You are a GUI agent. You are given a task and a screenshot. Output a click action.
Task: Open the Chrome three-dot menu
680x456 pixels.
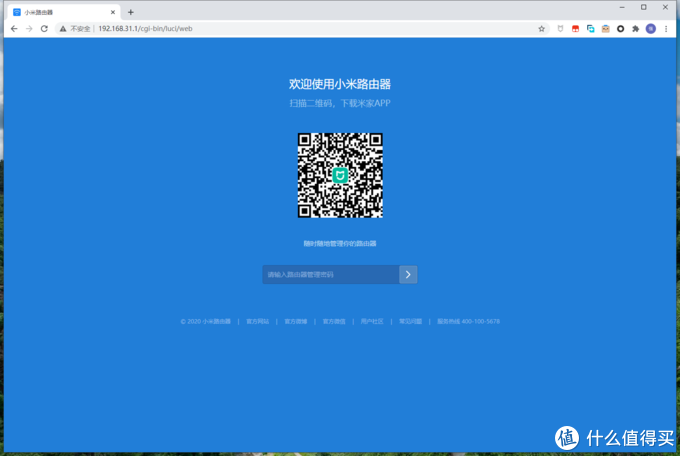coord(666,29)
